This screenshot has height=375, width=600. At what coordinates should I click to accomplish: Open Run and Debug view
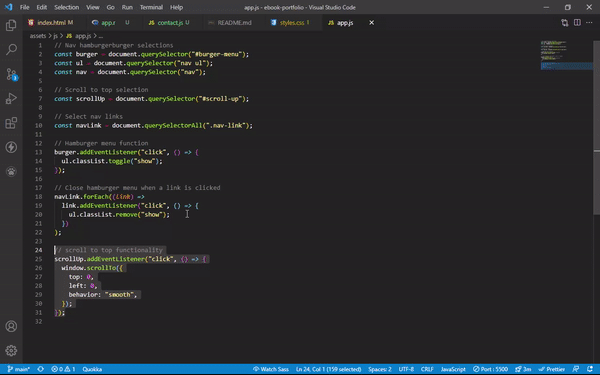pyautogui.click(x=11, y=98)
